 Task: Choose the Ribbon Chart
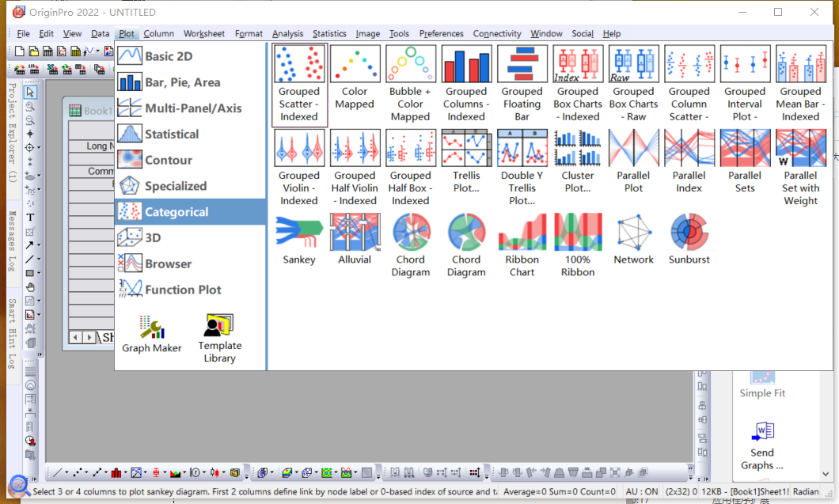point(522,245)
